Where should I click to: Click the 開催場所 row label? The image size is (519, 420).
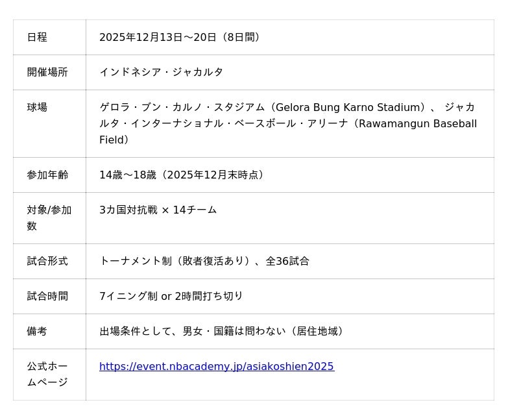pyautogui.click(x=47, y=72)
